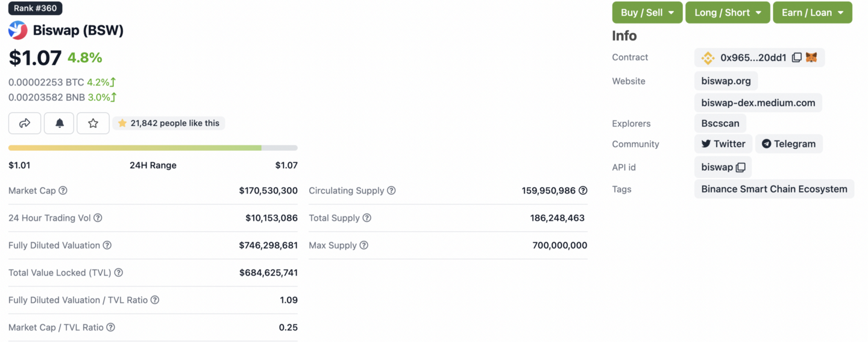Viewport: 868px width, 342px height.
Task: Click the 24H Range price bar
Action: pyautogui.click(x=153, y=148)
